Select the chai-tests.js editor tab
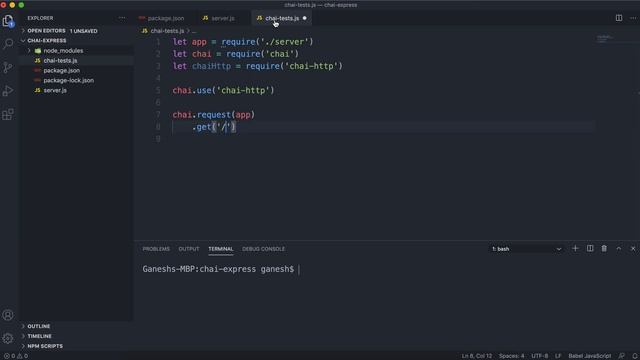This screenshot has height=360, width=640. pyautogui.click(x=282, y=18)
